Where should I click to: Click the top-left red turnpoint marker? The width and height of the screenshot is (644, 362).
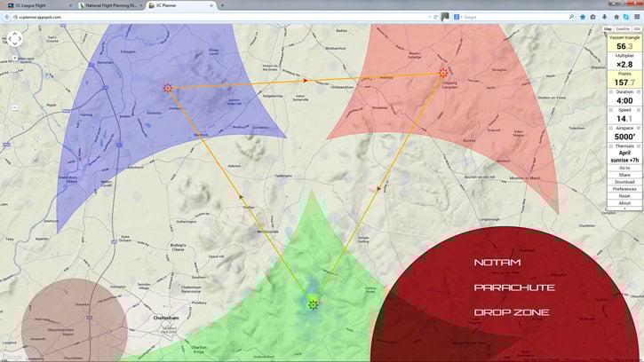coord(168,88)
